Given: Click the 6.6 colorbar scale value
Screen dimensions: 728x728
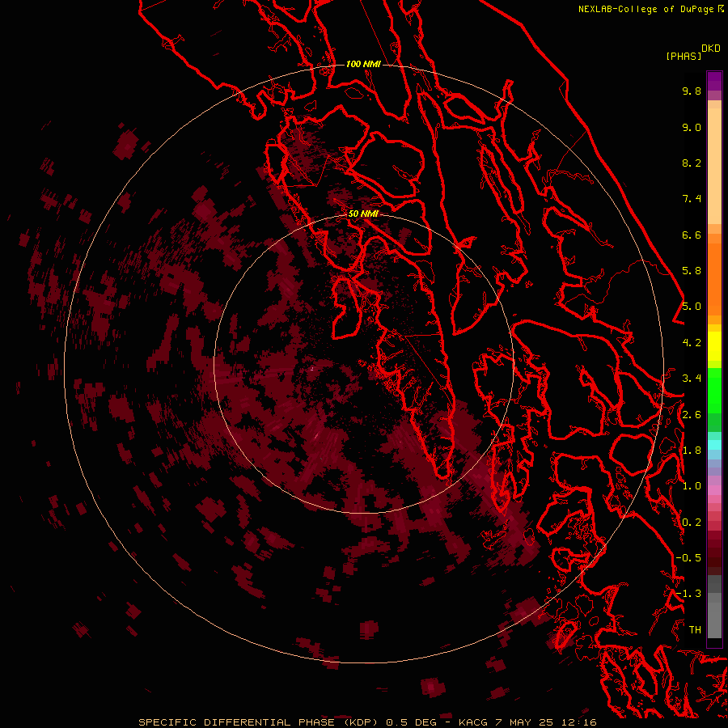Looking at the screenshot, I should 692,235.
